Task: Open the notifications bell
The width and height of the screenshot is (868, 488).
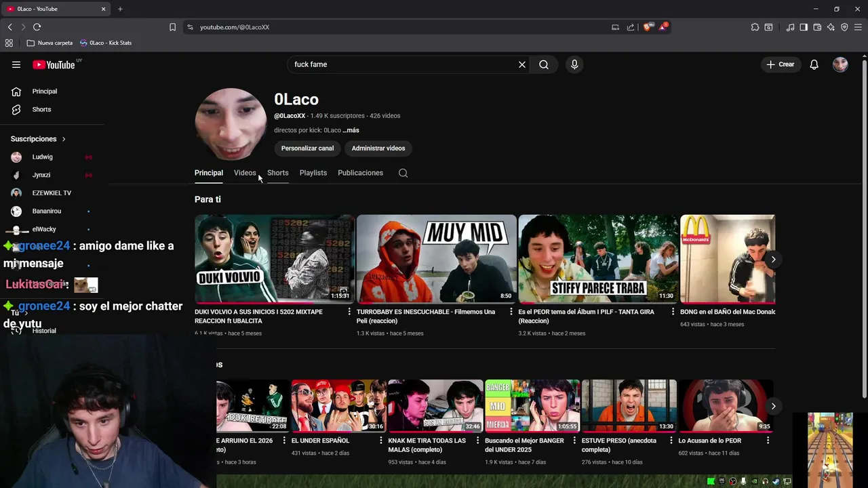Action: point(814,64)
